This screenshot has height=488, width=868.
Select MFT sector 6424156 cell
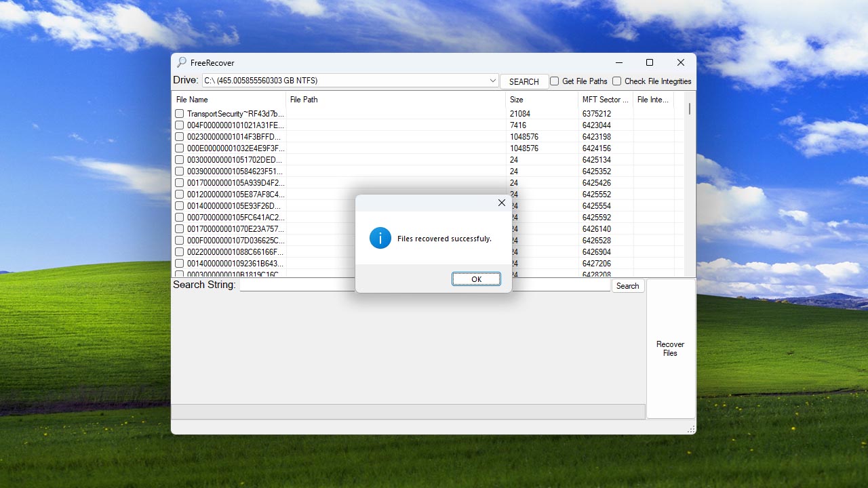point(597,148)
